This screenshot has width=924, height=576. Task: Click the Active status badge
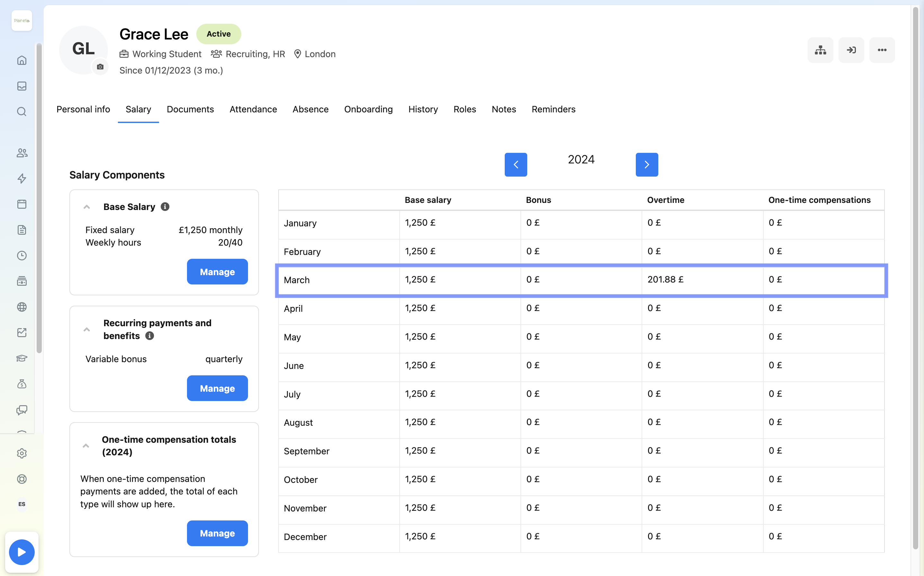coord(219,34)
